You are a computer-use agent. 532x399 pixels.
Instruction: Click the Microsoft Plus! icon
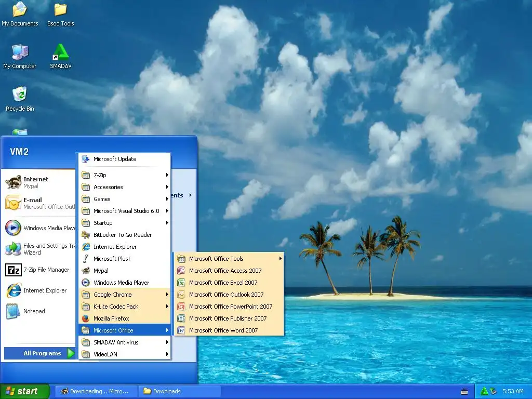click(x=86, y=259)
